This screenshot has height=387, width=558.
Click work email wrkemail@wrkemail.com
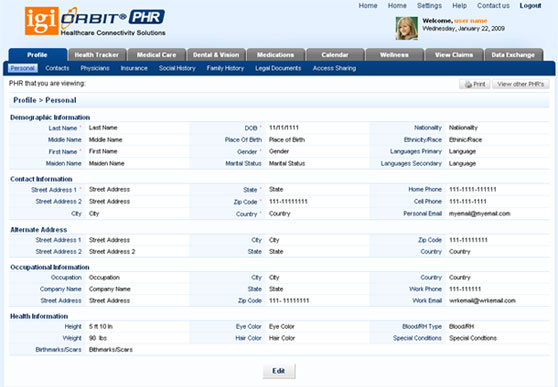tap(482, 300)
